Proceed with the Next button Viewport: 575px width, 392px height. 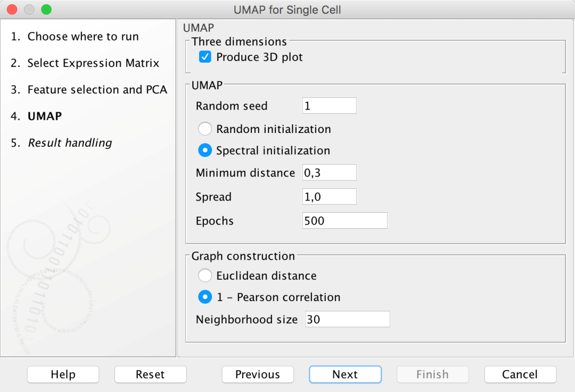345,374
